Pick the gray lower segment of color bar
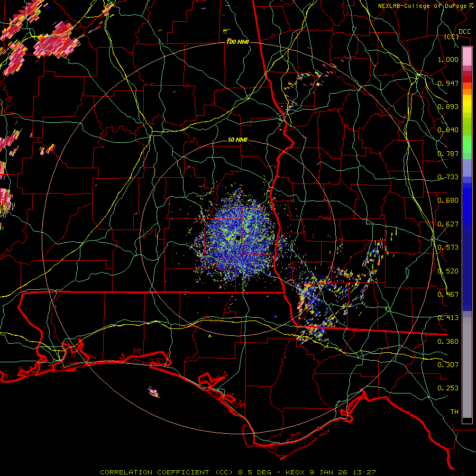 point(467,368)
